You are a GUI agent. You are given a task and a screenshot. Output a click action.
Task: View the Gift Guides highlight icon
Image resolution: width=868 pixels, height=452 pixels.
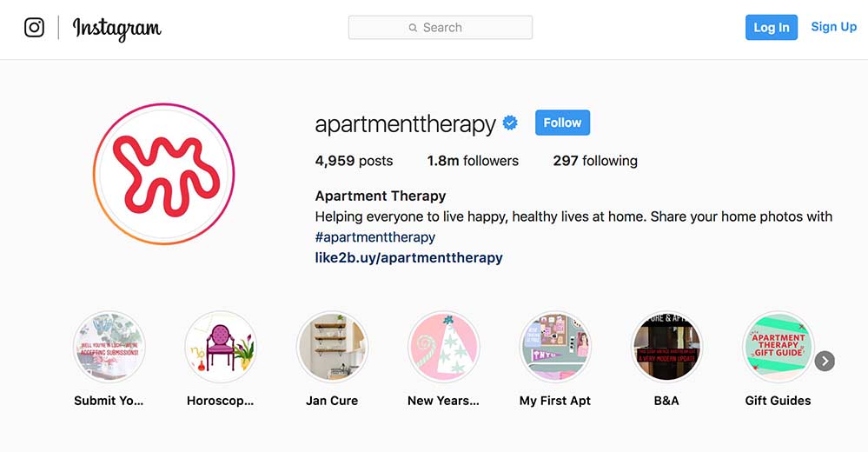[778, 348]
